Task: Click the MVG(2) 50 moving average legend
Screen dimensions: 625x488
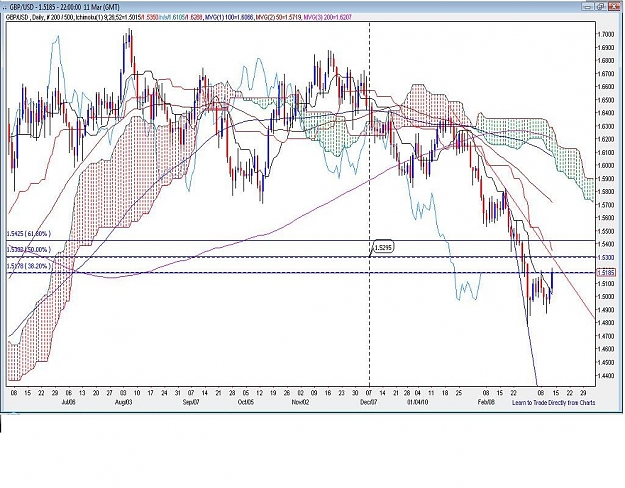Action: pos(279,17)
